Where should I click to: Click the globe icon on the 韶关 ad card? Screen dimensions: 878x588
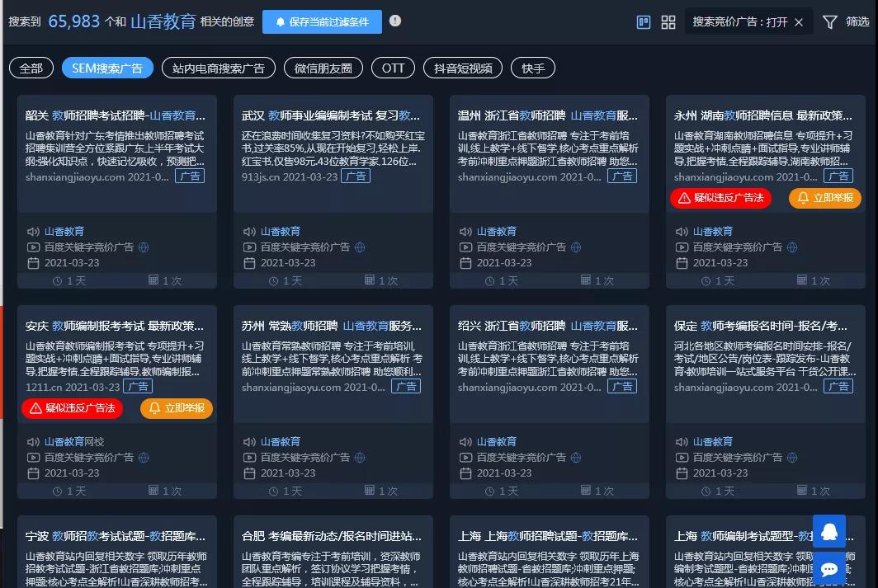click(143, 247)
